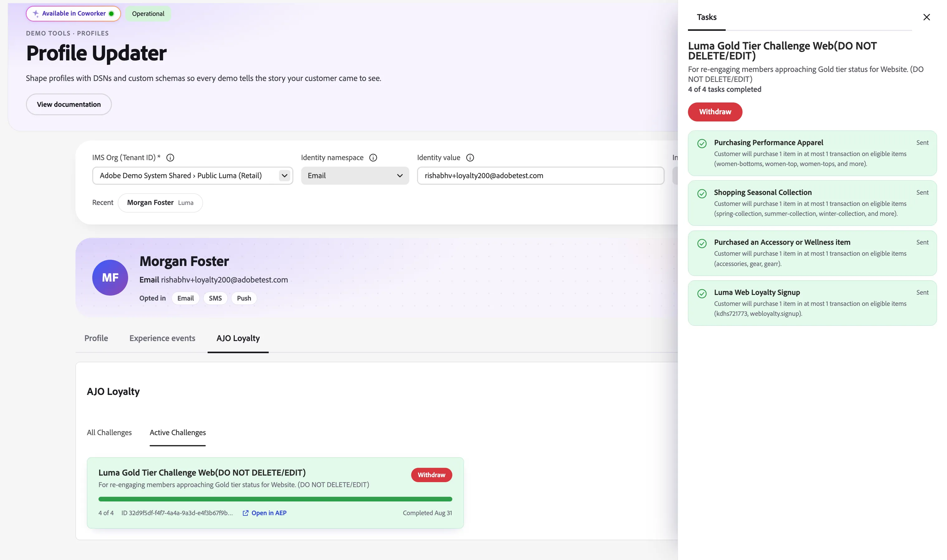947x560 pixels.
Task: Open the Identity namespace Email dropdown
Action: pos(355,176)
